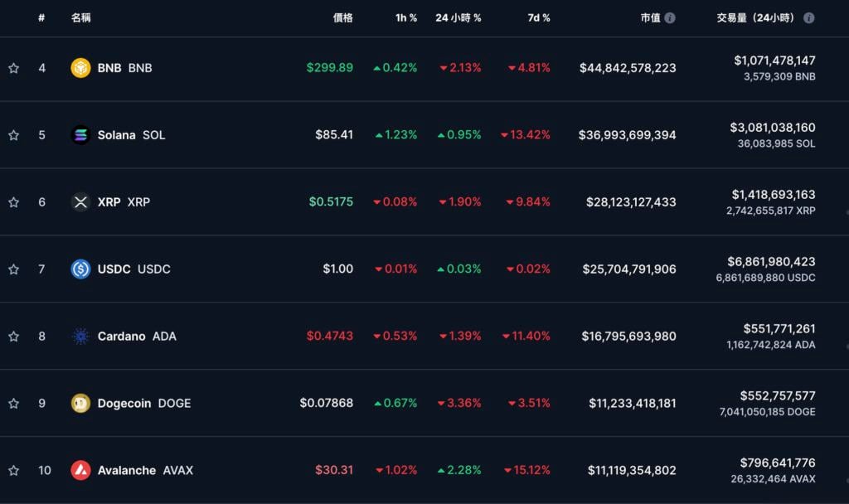Open the 24h volume info icon
This screenshot has height=504, width=849.
coord(808,17)
